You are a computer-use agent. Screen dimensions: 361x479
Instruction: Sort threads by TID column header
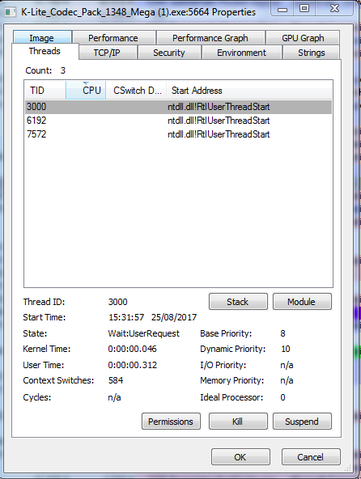point(45,90)
